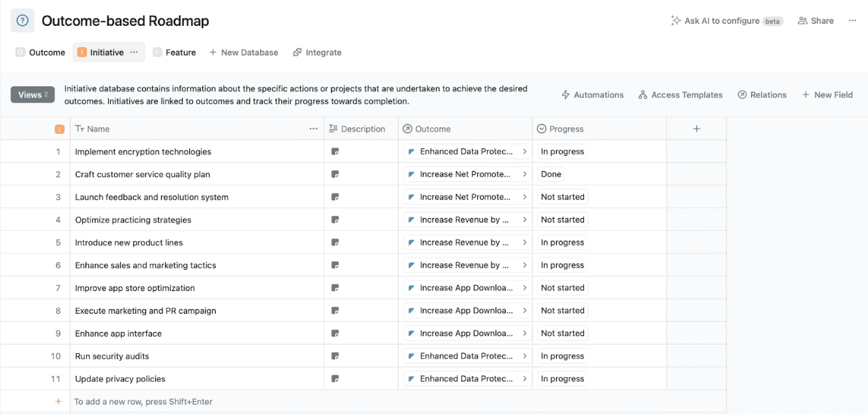Click the Share icon
Image resolution: width=868 pixels, height=415 pixels.
(x=800, y=21)
